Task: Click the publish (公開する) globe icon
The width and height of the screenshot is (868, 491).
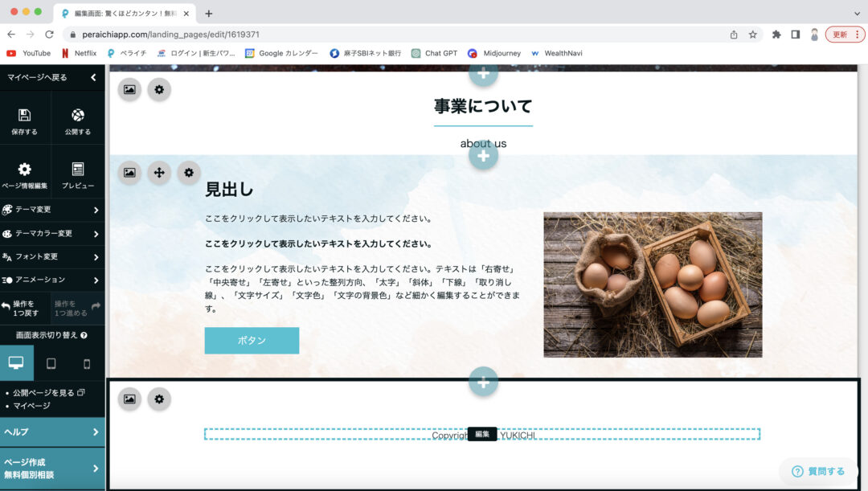Action: 77,115
